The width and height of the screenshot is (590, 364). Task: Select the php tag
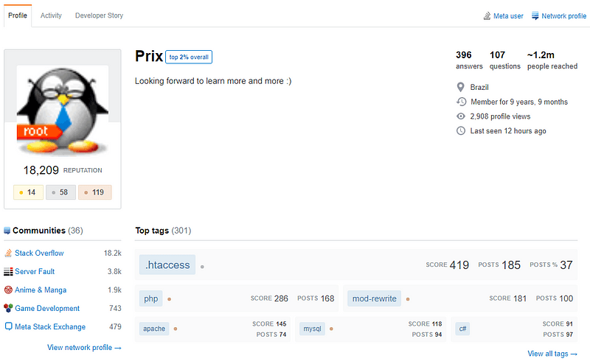tap(151, 298)
